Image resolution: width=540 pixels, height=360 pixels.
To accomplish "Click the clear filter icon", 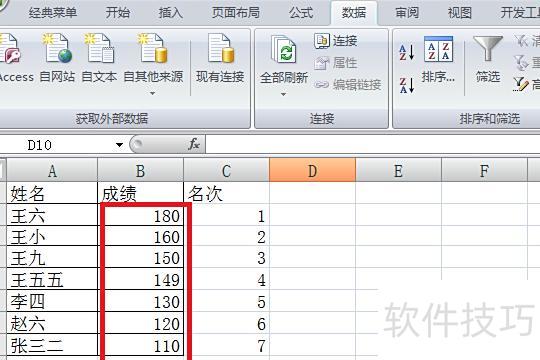I will click(522, 41).
